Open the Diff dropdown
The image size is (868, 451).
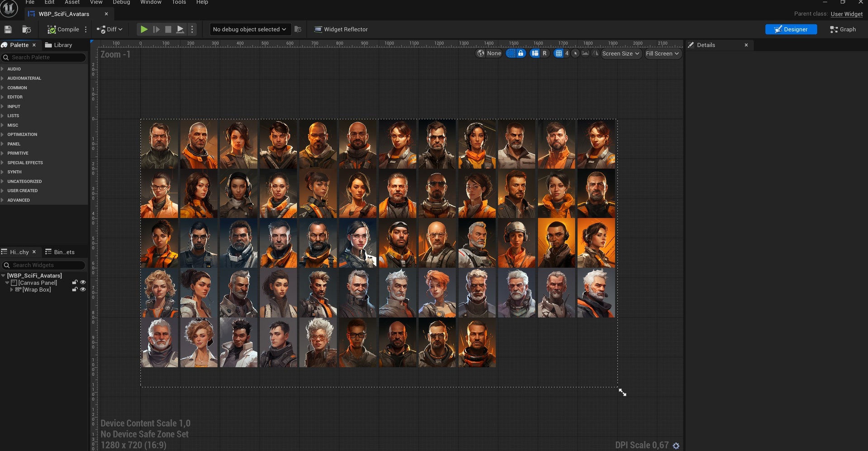coord(109,29)
